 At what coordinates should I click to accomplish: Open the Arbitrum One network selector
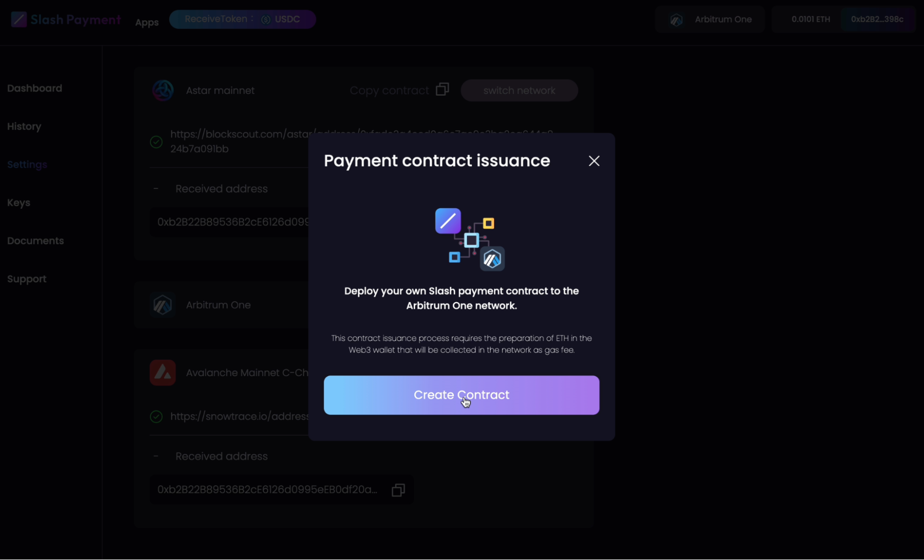(710, 19)
